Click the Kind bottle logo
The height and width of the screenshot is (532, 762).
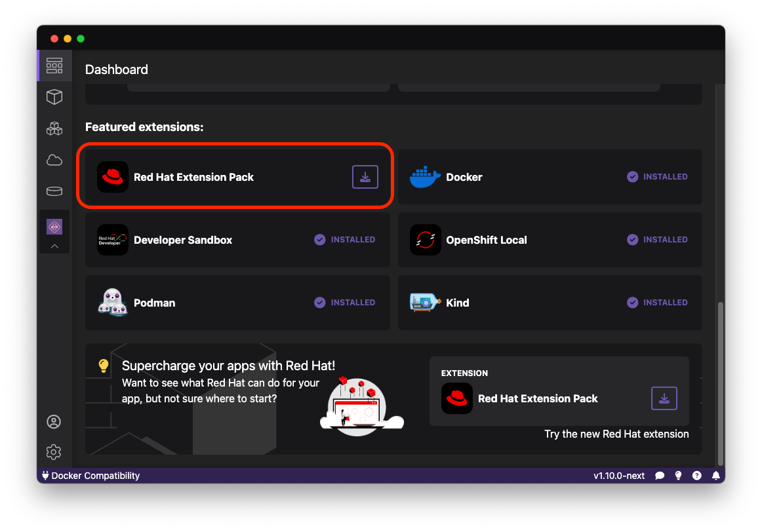click(x=425, y=303)
